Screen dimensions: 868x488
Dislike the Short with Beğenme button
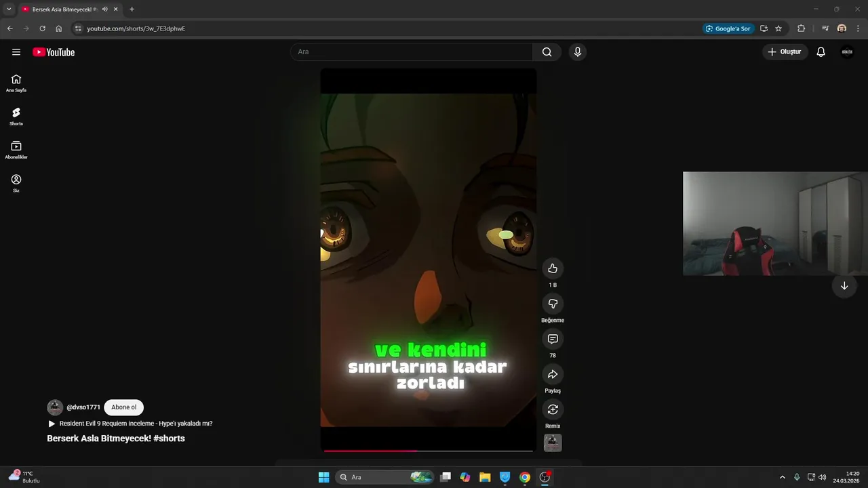click(x=553, y=304)
